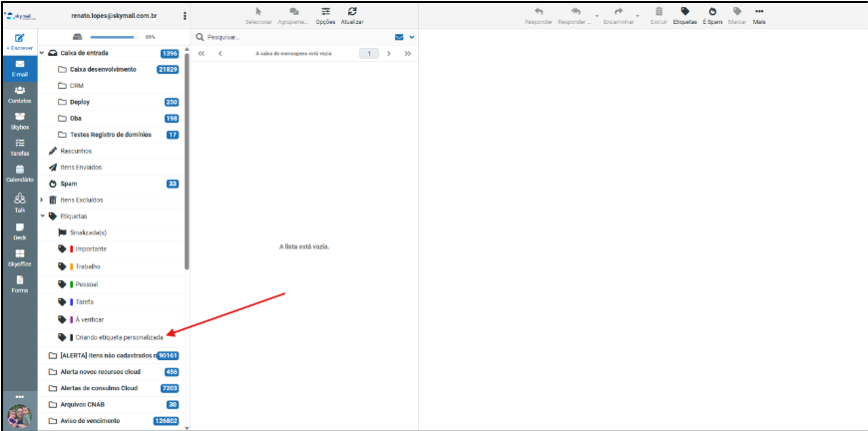Click the Etiquetas tag toolbar icon
Viewport: 868px width, 431px height.
point(684,14)
